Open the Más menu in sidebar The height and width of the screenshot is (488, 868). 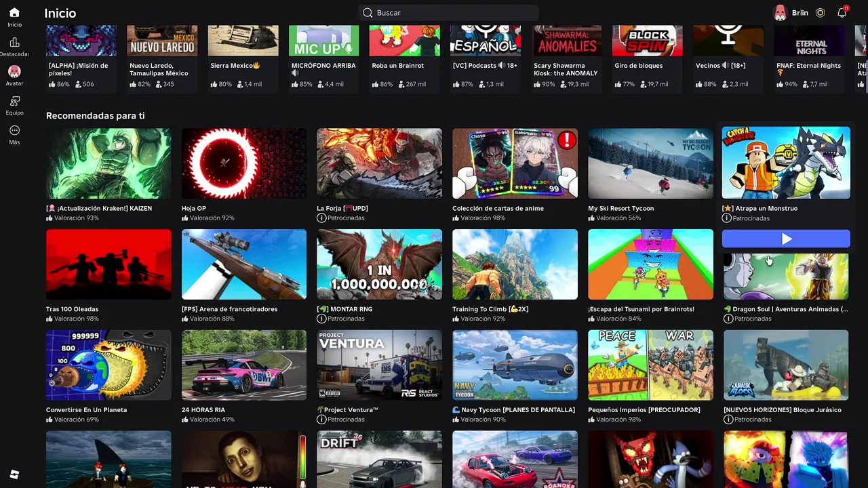14,130
